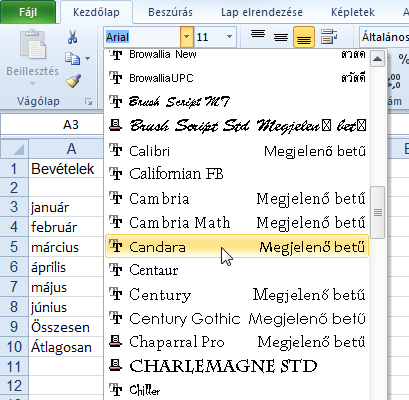Click cell containing április

pyautogui.click(x=66, y=267)
